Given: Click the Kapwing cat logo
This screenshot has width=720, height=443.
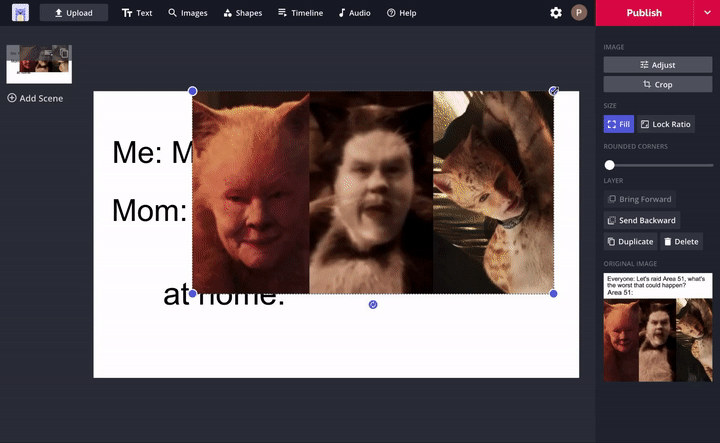Looking at the screenshot, I should pyautogui.click(x=20, y=13).
